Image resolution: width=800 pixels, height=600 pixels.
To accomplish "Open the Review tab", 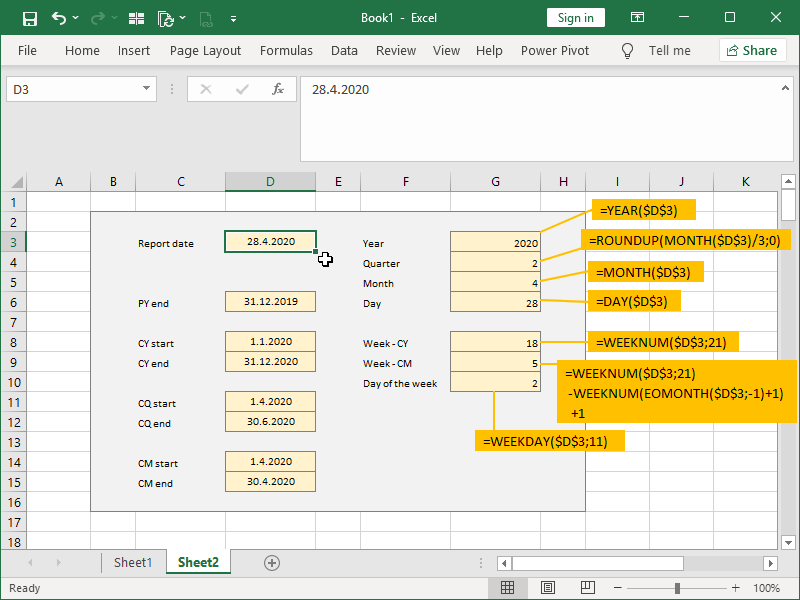I will pos(396,51).
